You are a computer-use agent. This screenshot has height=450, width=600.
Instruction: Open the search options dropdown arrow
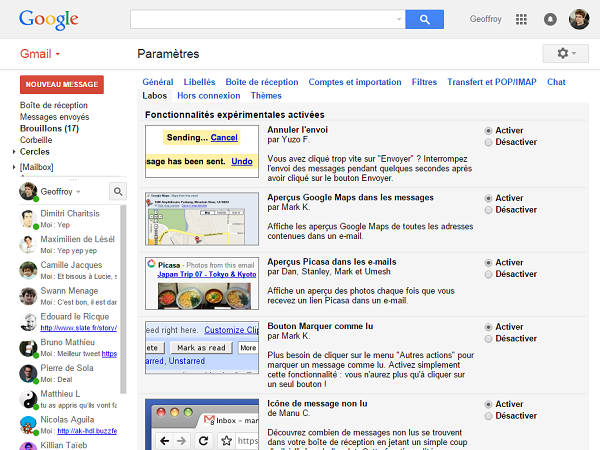[399, 19]
